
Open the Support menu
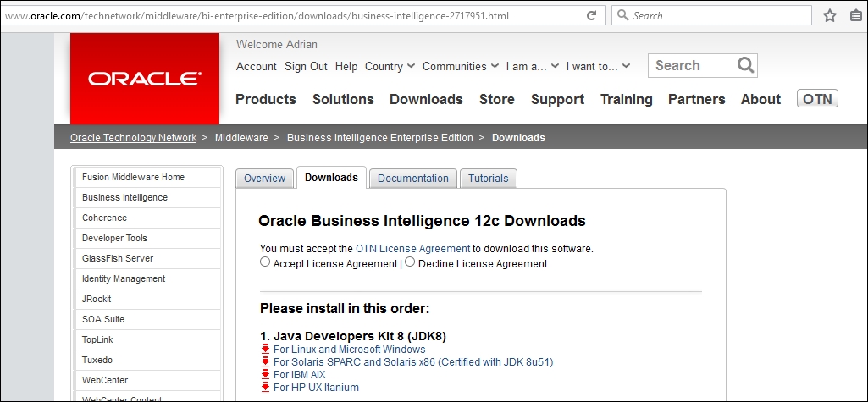[x=557, y=100]
